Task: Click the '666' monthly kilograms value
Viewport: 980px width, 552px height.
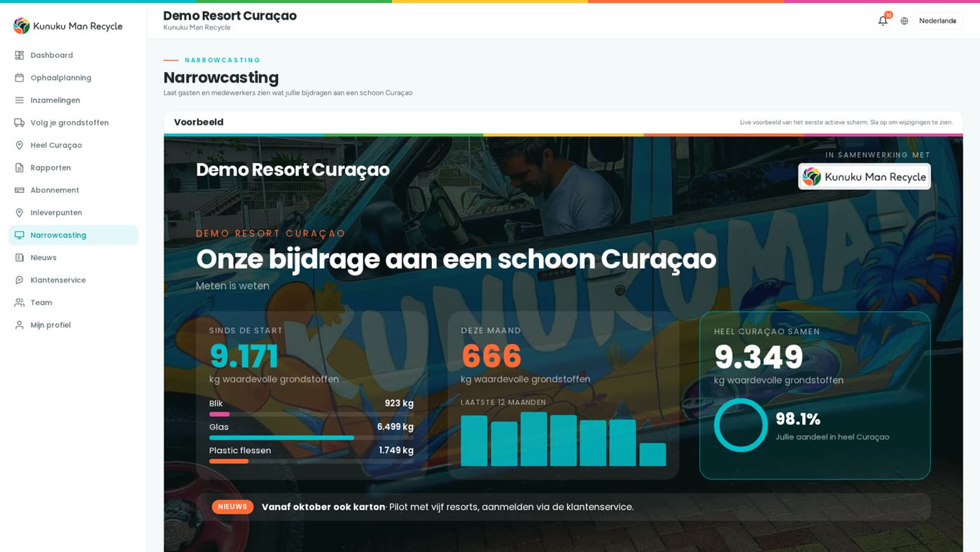Action: 491,357
